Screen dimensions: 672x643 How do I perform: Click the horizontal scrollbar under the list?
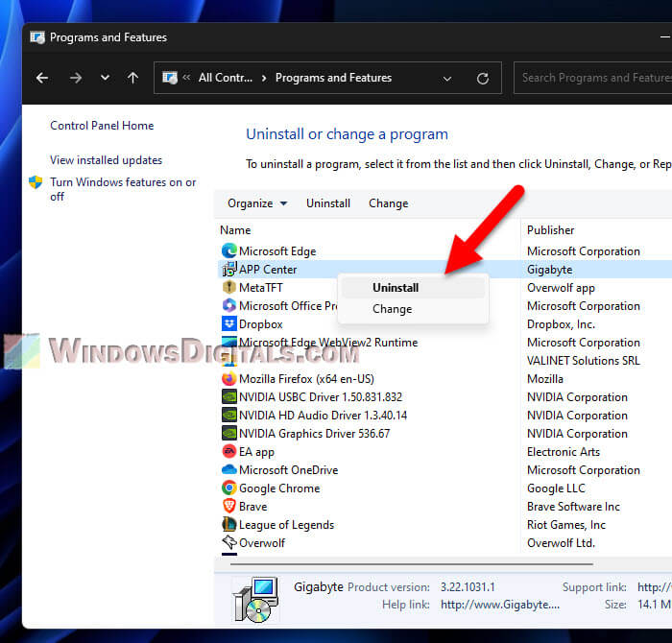tap(412, 564)
